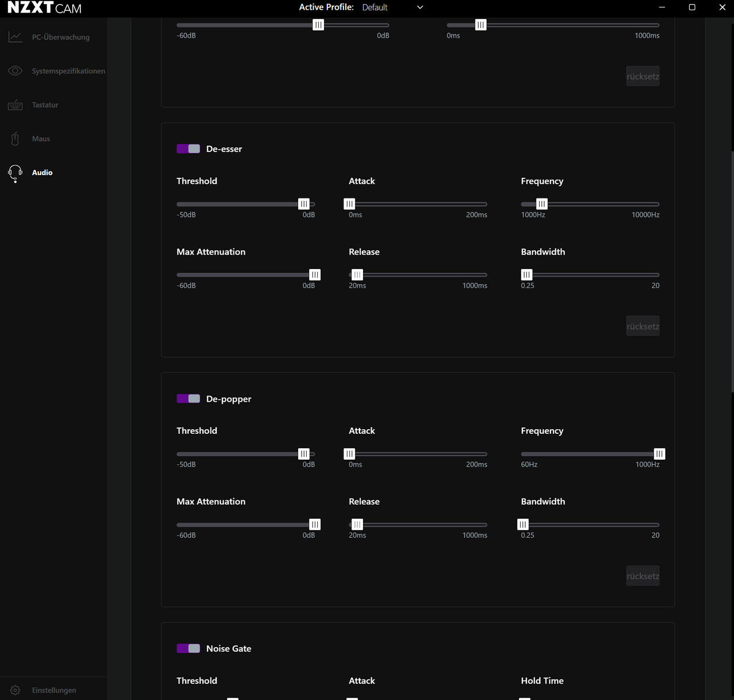Toggle the Noise Gate switch
Screen dimensions: 734x700
point(188,648)
